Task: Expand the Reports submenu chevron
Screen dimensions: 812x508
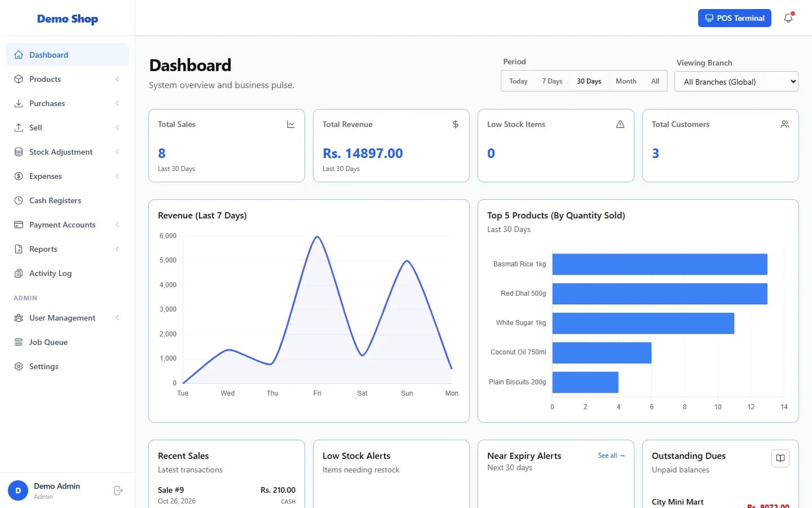Action: click(x=117, y=249)
